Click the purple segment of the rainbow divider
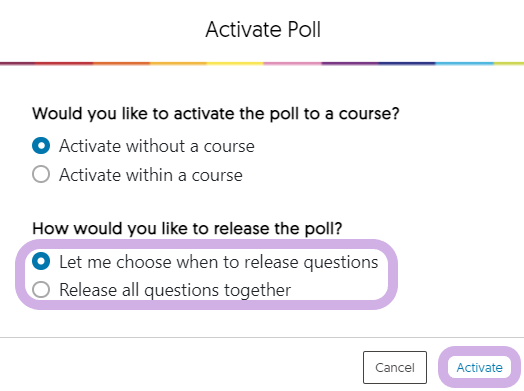Image resolution: width=524 pixels, height=391 pixels. pos(350,63)
